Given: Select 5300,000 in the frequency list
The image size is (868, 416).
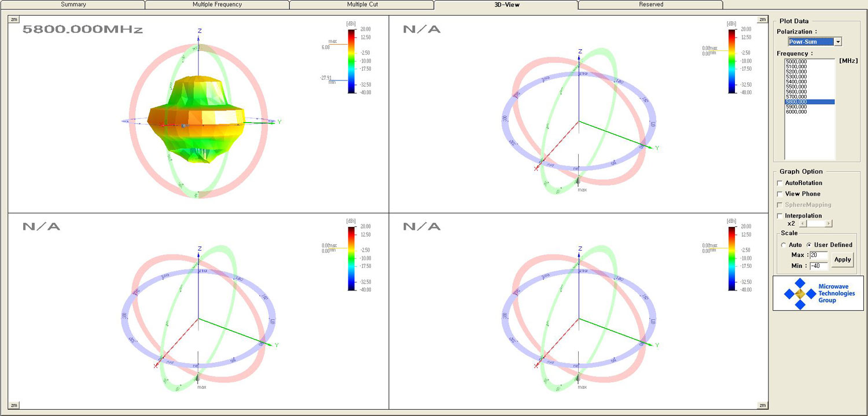Looking at the screenshot, I should (x=810, y=76).
